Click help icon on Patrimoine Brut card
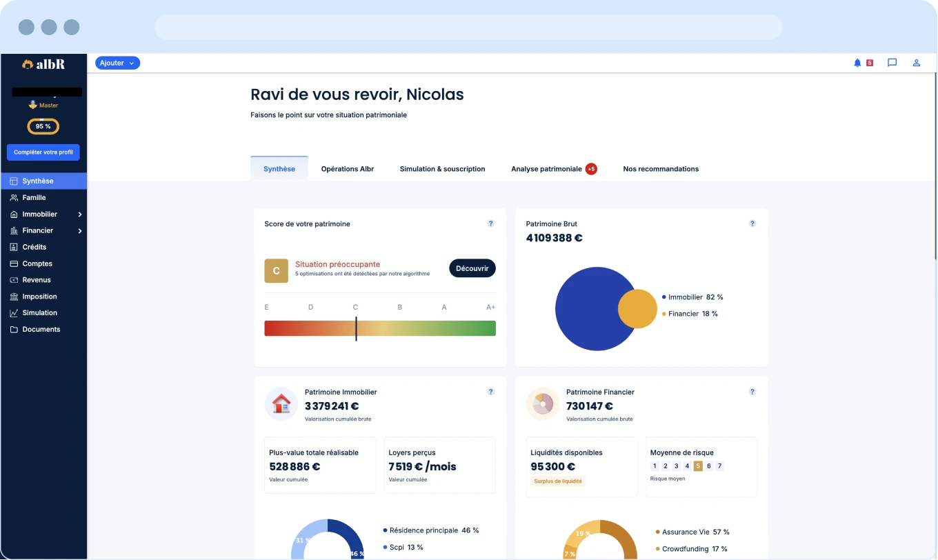The width and height of the screenshot is (938, 560). [x=752, y=223]
